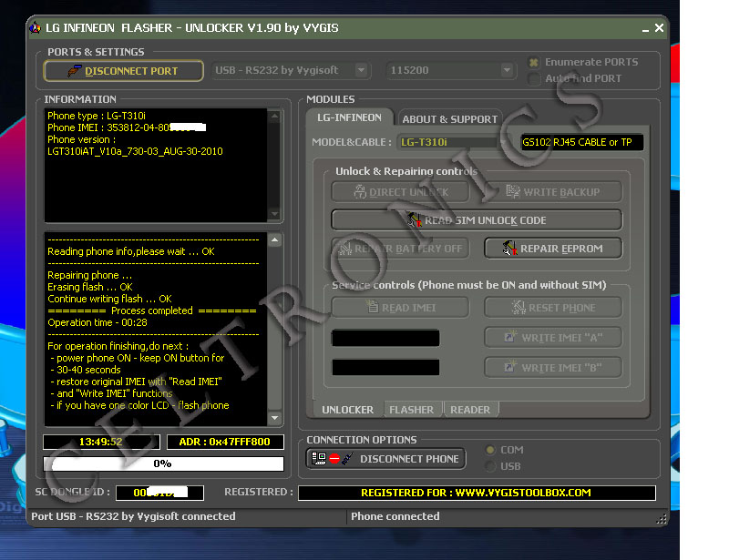
Task: Click the SC Dongle ID field
Action: [160, 492]
